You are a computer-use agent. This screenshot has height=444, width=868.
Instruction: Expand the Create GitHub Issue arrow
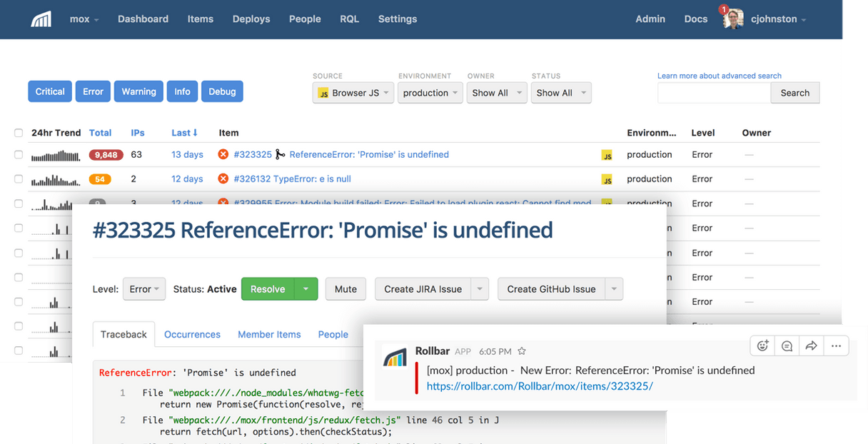[614, 289]
